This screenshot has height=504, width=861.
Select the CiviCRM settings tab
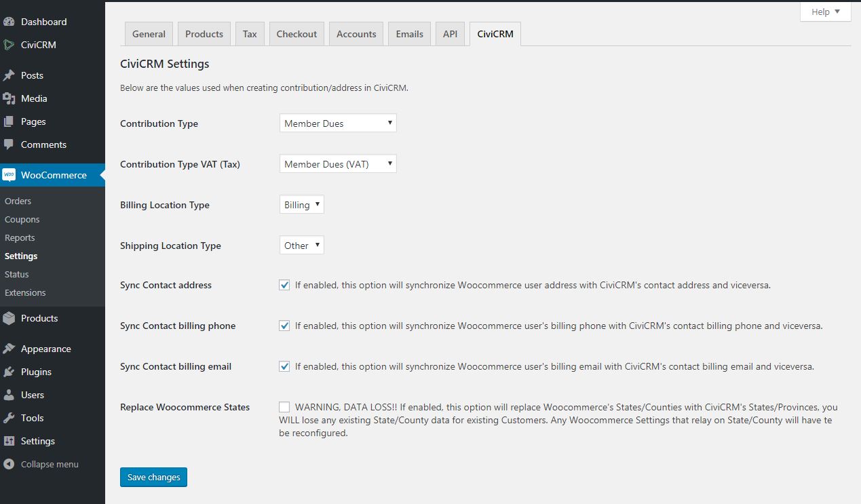click(495, 34)
